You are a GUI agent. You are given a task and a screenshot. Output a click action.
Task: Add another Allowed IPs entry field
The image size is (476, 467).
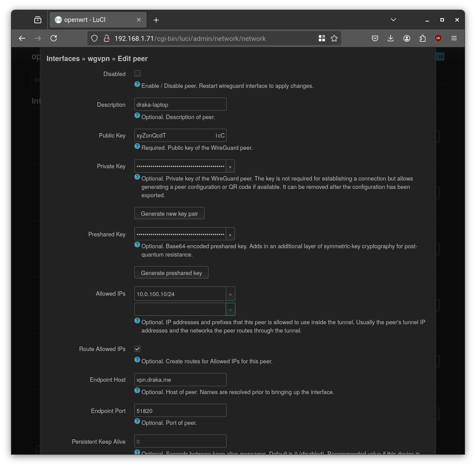pos(231,309)
